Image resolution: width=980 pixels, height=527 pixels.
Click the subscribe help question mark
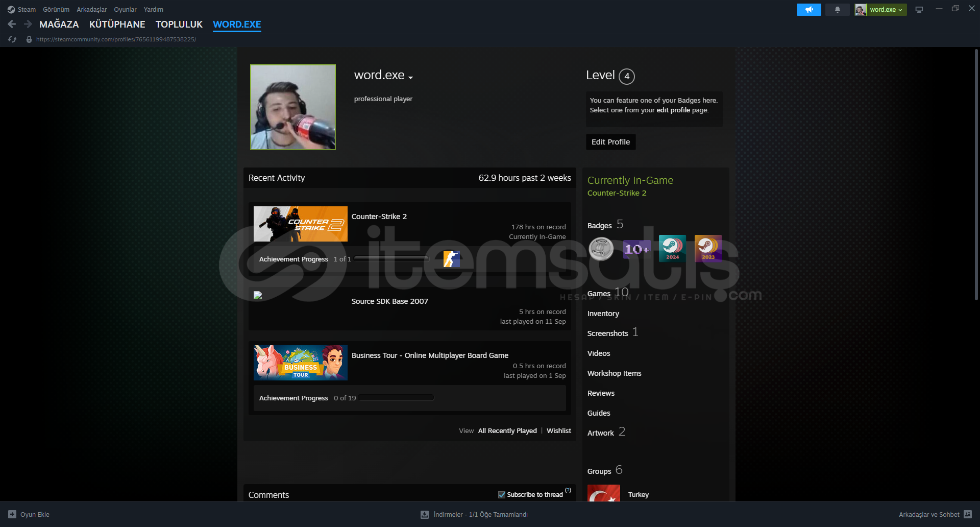tap(568, 490)
